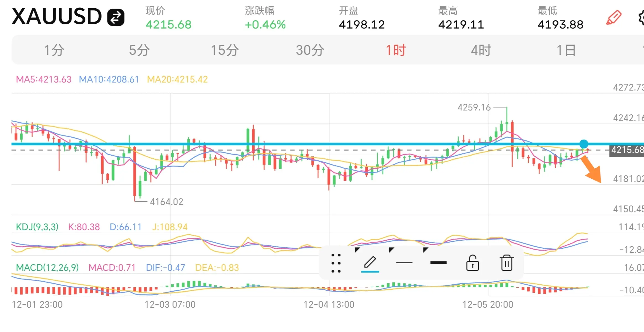This screenshot has width=644, height=332.
Task: Toggle the MACD(12,26,9) indicator label
Action: click(x=47, y=267)
